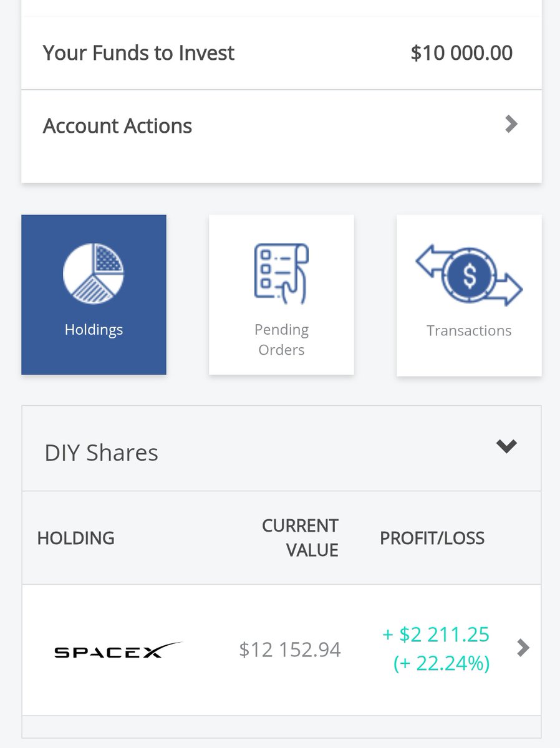This screenshot has height=748, width=560.
Task: Open SpaceX holding details arrow
Action: point(523,648)
